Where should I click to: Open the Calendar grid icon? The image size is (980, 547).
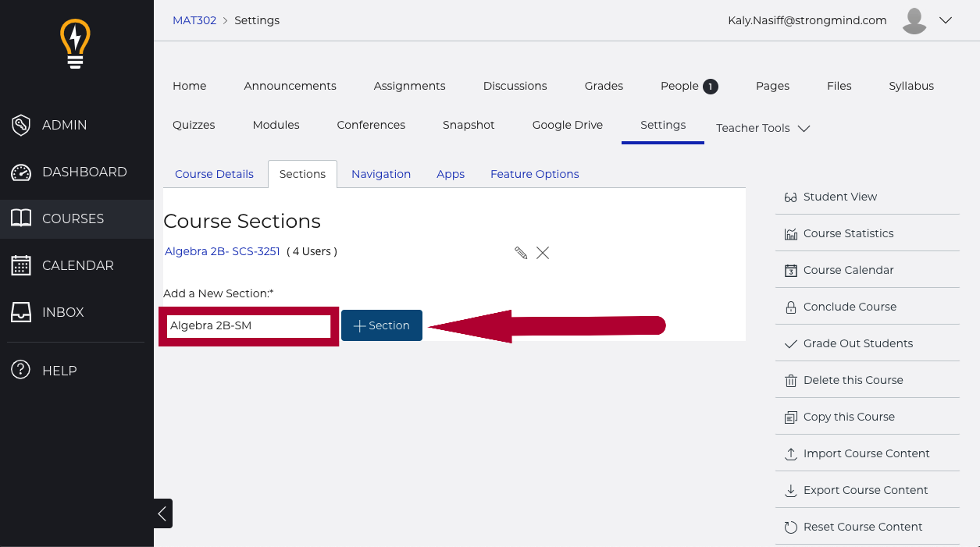[21, 265]
